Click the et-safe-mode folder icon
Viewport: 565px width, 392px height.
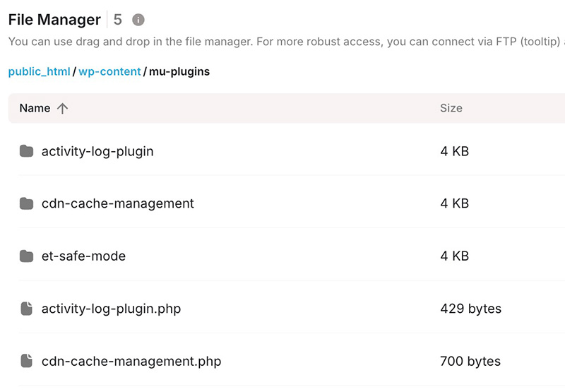click(27, 256)
